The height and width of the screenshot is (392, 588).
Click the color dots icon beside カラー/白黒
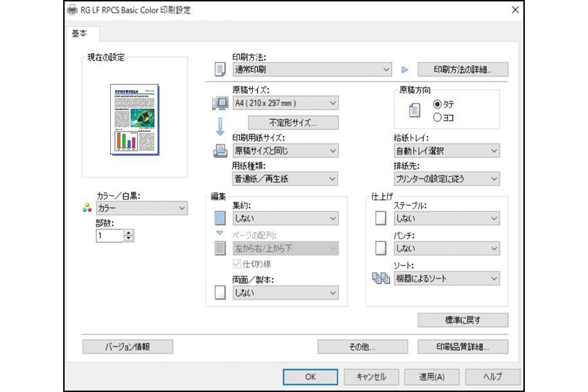87,208
